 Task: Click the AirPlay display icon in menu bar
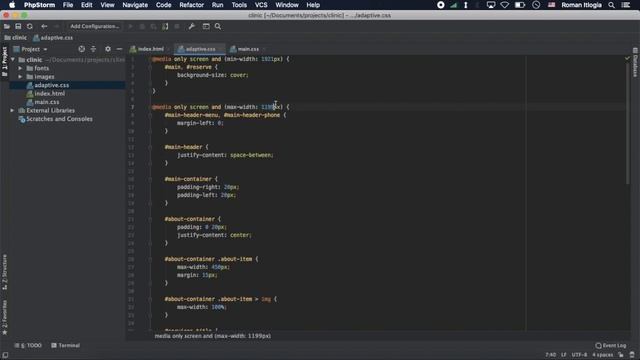click(x=491, y=5)
